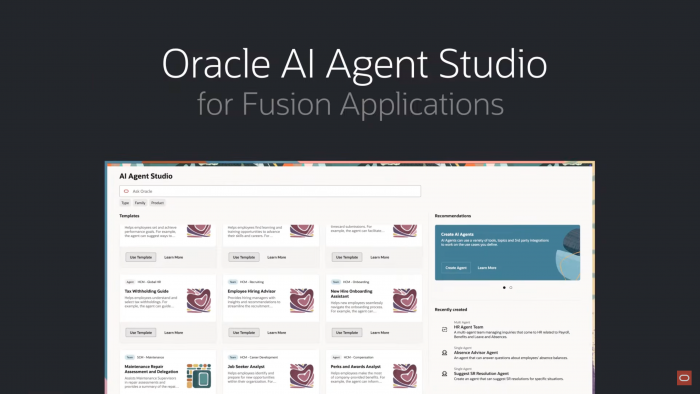Click Job Seeker Analyst heart artwork icon

pos(302,376)
